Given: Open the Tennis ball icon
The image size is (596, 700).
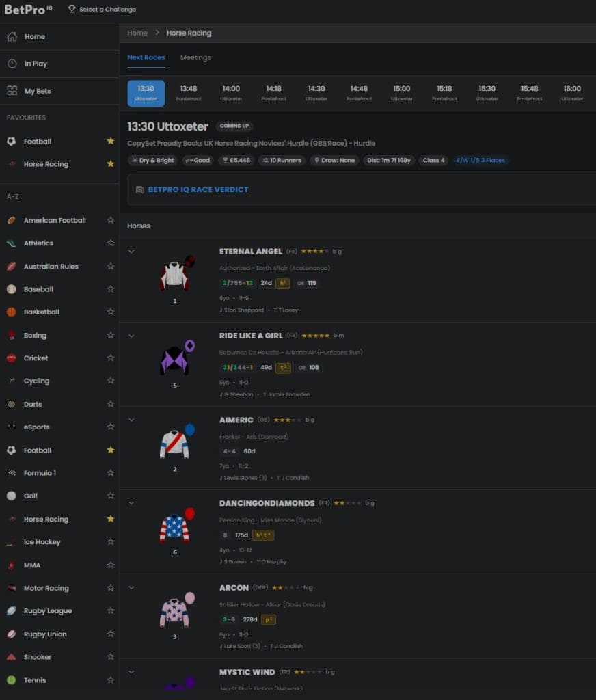Looking at the screenshot, I should (12, 680).
